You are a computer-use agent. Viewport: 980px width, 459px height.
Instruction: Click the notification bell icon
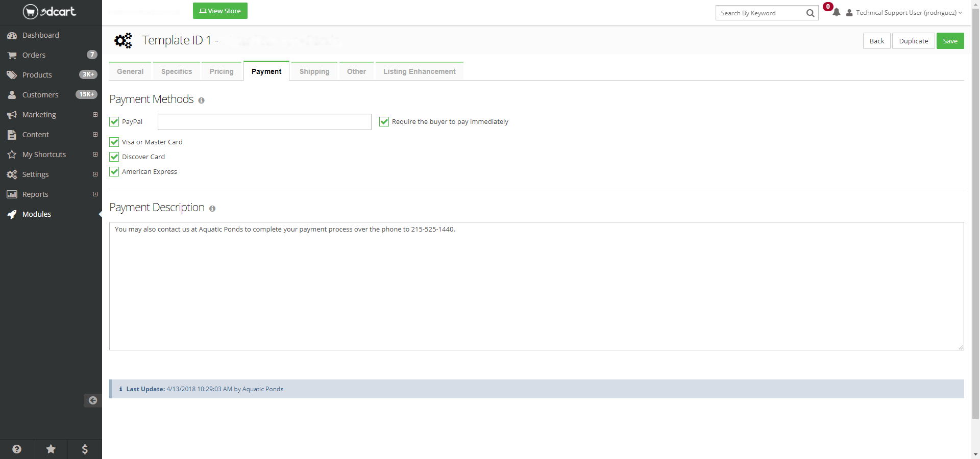836,13
